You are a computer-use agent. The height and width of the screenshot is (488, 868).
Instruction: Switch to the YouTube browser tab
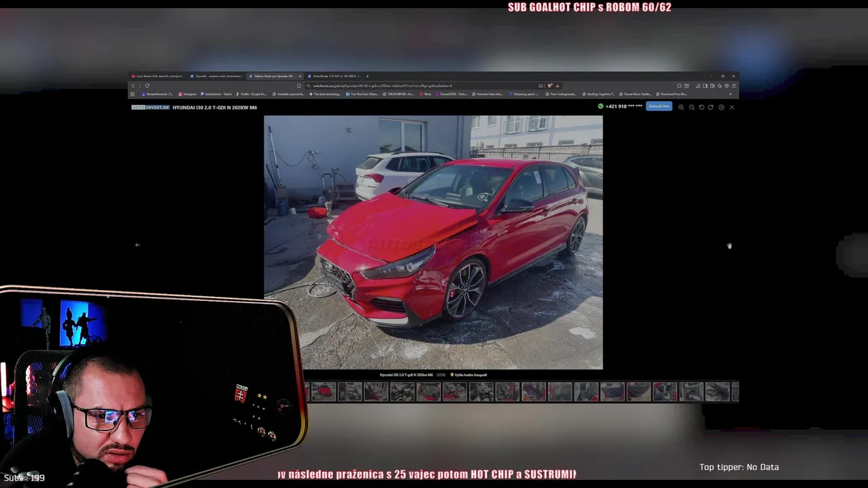tap(157, 76)
